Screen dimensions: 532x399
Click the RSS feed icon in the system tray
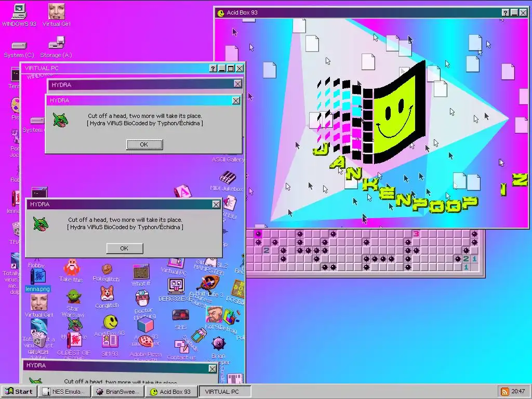[505, 392]
